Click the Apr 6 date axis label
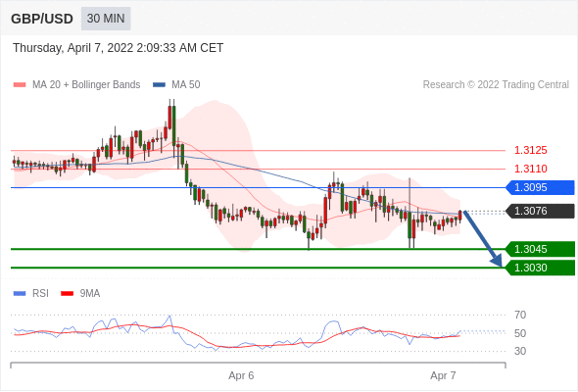Screen dimensions: 578x392 pos(241,375)
